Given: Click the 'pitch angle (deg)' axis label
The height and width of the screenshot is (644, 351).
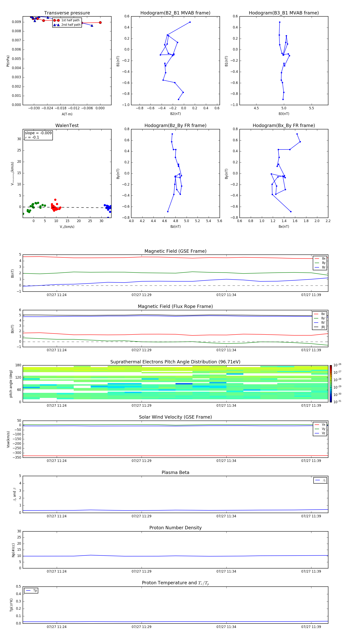Looking at the screenshot, I should click(11, 384).
